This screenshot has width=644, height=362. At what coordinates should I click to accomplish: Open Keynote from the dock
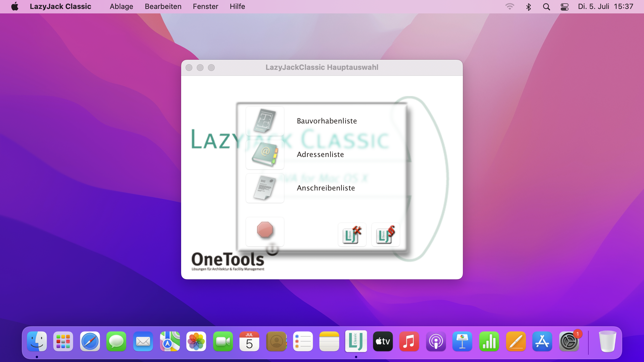click(462, 341)
